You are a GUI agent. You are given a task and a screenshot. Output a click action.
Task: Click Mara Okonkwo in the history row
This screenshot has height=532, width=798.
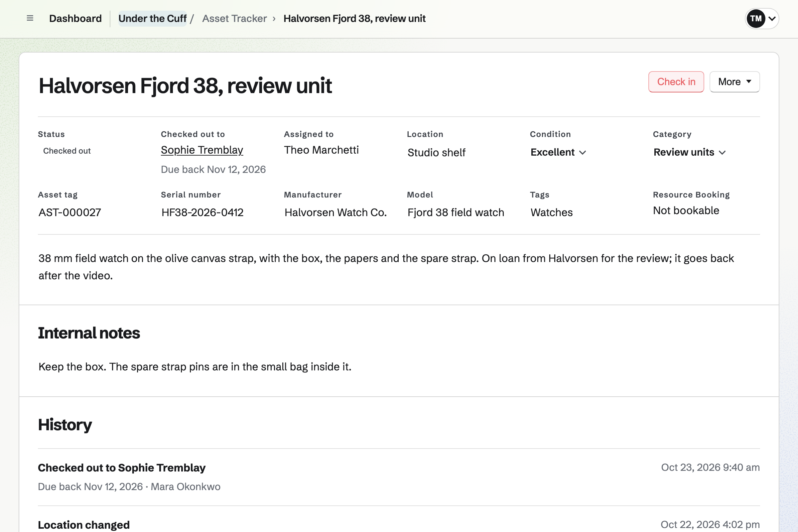coord(185,487)
